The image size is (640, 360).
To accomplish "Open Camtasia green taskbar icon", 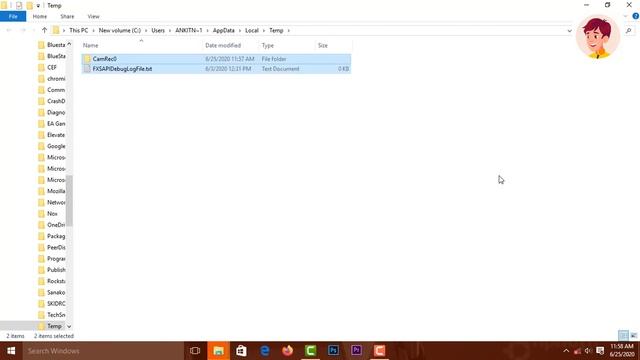I will coord(311,351).
